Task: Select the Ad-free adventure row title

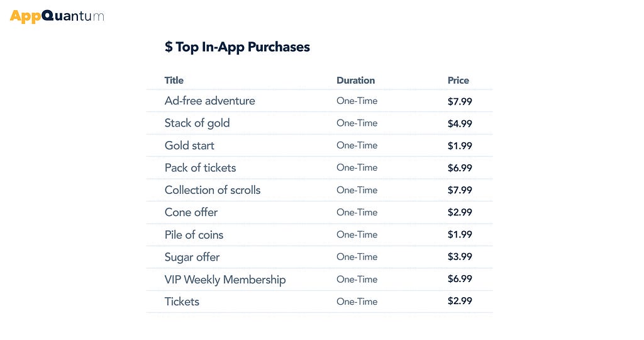Action: pos(209,101)
